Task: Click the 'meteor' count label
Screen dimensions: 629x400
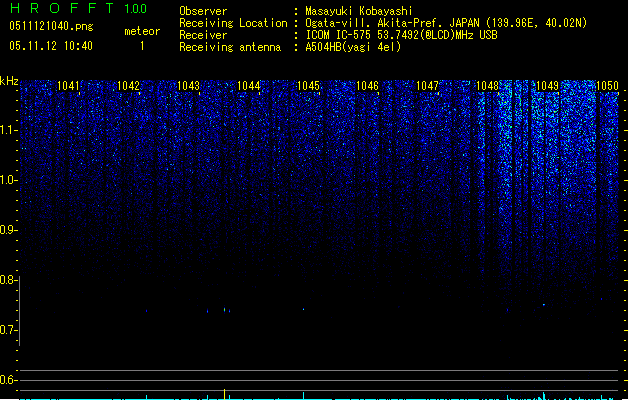Action: [x=142, y=31]
